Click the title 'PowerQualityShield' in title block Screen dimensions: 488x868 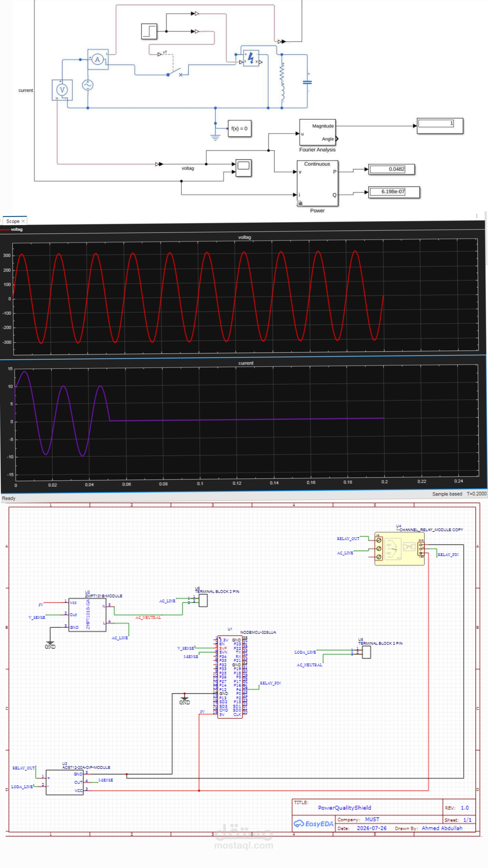(345, 807)
